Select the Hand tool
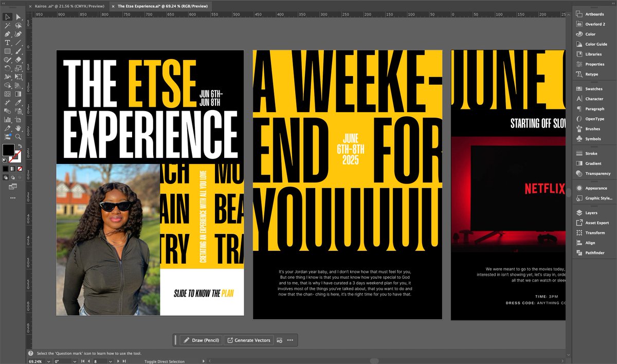Screen dimensions: 617x364 coord(18,128)
